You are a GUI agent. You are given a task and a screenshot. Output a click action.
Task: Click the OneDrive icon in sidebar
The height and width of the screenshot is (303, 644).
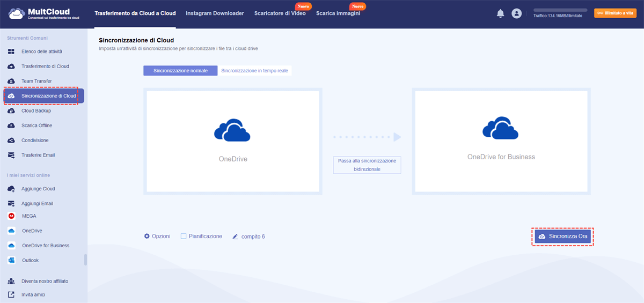point(11,231)
